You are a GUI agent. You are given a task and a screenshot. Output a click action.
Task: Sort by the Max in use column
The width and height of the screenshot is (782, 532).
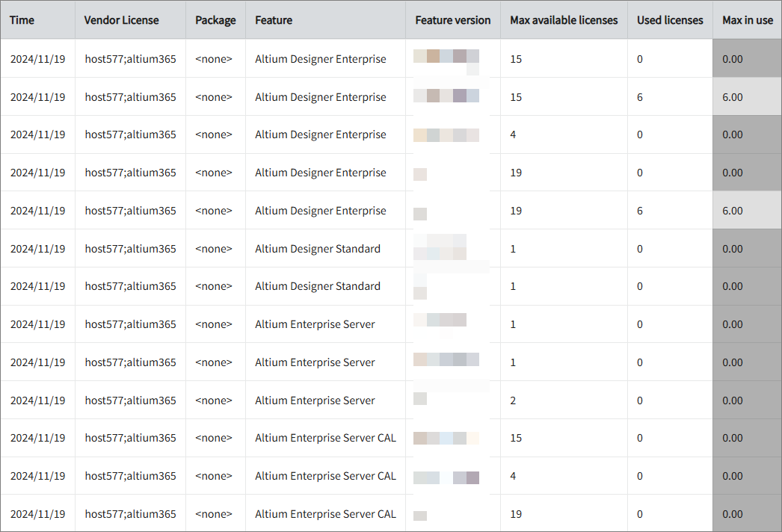tap(747, 20)
